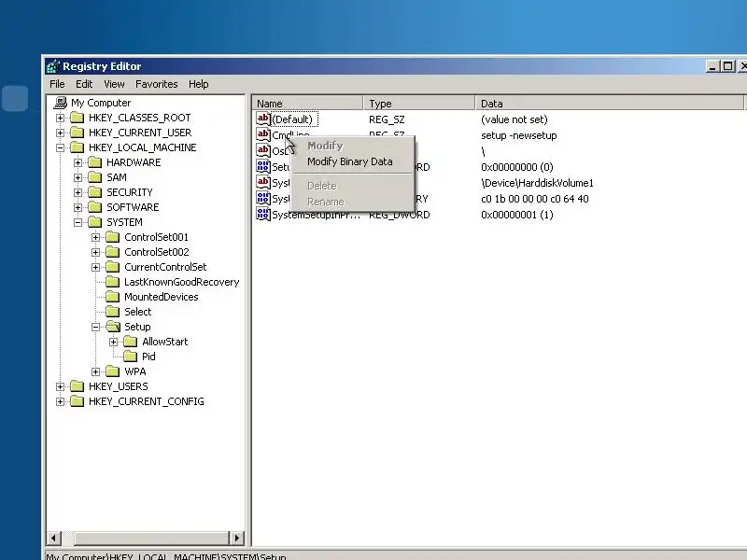This screenshot has width=747, height=560.
Task: Choose Rename in the context menu
Action: [x=353, y=202]
